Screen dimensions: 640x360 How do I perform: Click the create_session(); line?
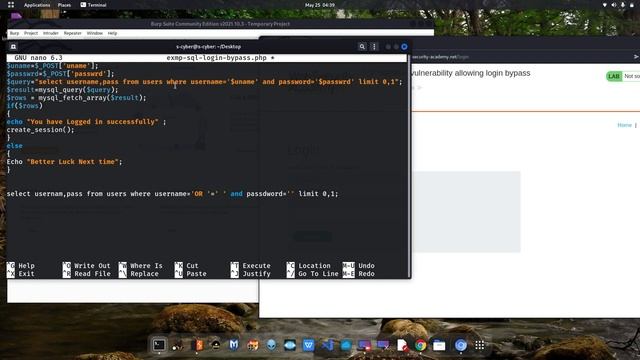tap(40, 130)
